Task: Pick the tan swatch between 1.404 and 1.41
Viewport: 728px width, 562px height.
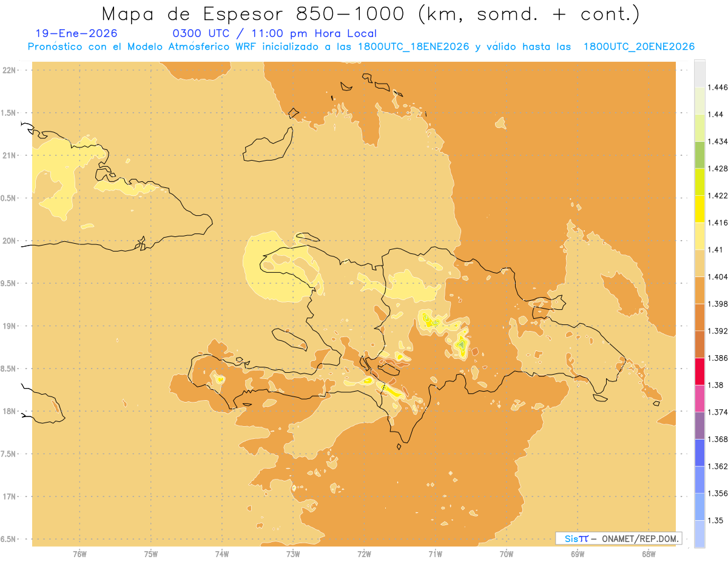Action: [x=699, y=263]
